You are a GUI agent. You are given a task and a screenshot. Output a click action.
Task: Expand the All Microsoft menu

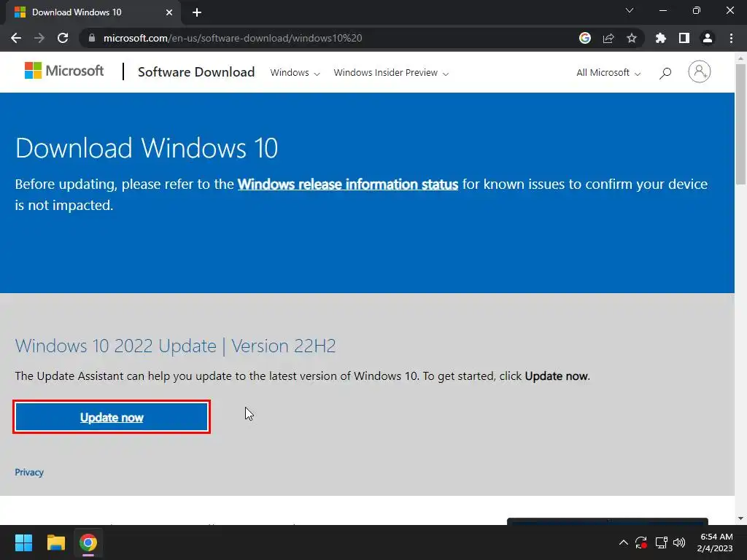click(608, 73)
